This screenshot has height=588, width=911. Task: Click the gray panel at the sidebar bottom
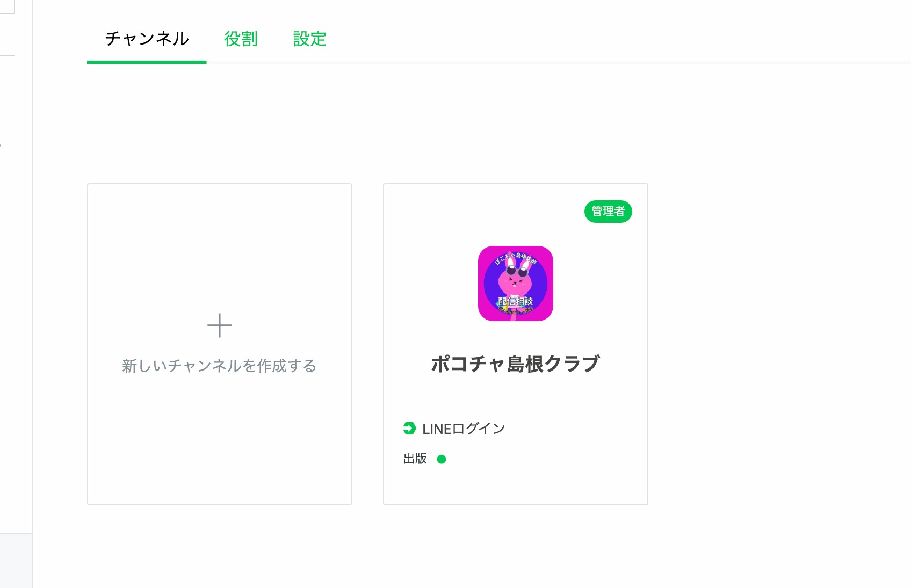[16, 561]
